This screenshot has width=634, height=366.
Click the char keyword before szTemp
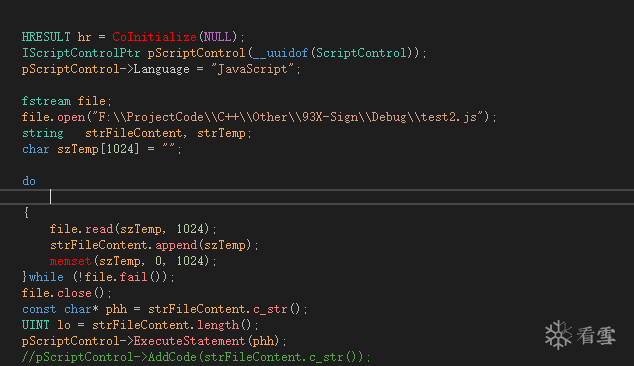(x=36, y=149)
